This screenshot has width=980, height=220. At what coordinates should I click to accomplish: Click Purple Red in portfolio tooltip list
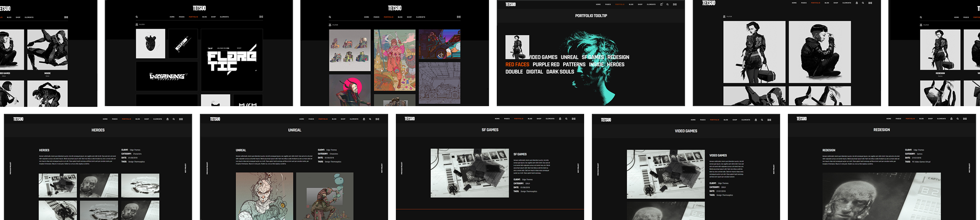(x=546, y=65)
